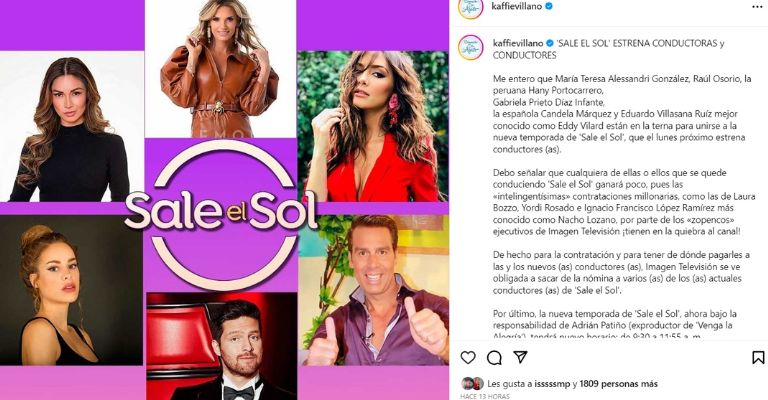This screenshot has width=768, height=400.
Task: Click the Hace 13 horas timestamp
Action: 485,396
